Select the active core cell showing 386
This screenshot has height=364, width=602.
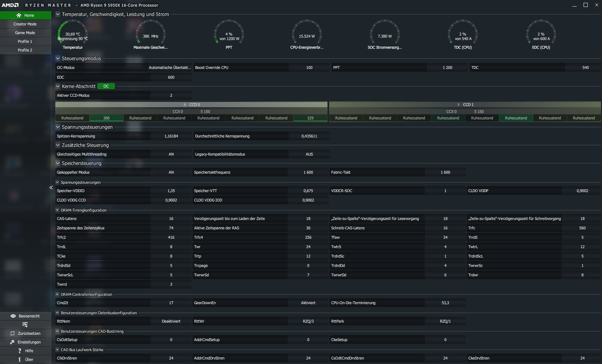(x=106, y=118)
